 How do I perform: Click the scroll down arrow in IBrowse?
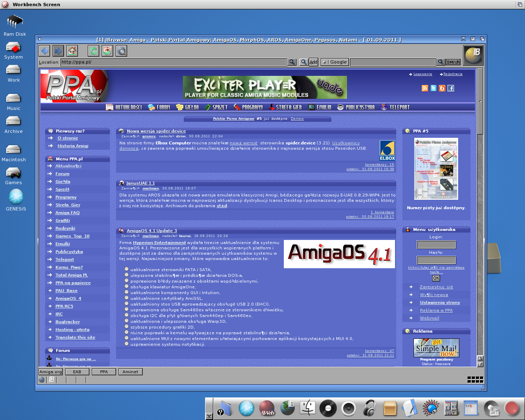tap(480, 364)
